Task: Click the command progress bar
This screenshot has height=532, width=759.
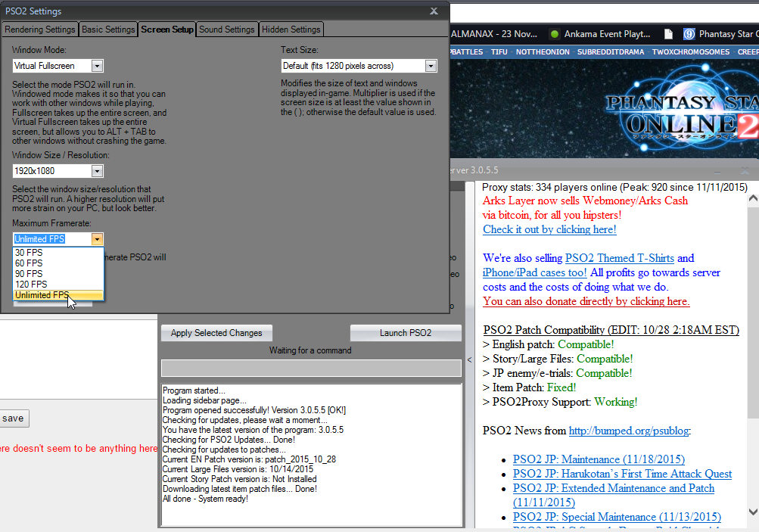Action: pyautogui.click(x=311, y=368)
